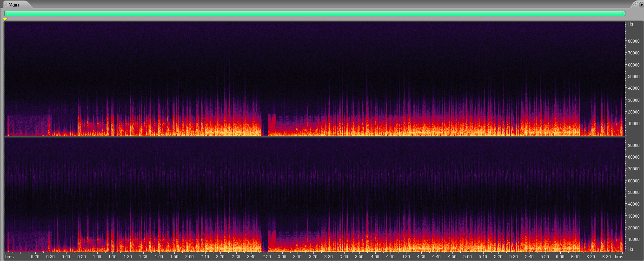Click inside the lower channel spectrogram
The width and height of the screenshot is (644, 261).
314,194
